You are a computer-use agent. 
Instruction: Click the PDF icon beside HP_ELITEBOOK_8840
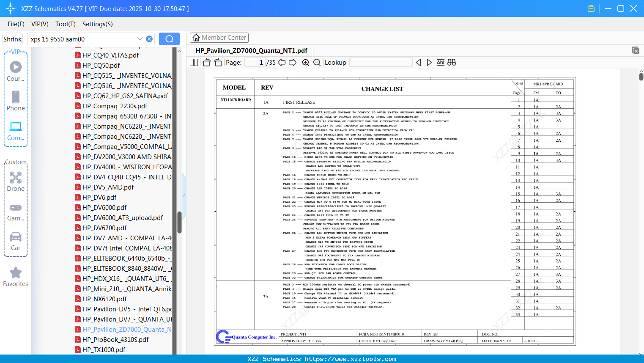[78, 269]
